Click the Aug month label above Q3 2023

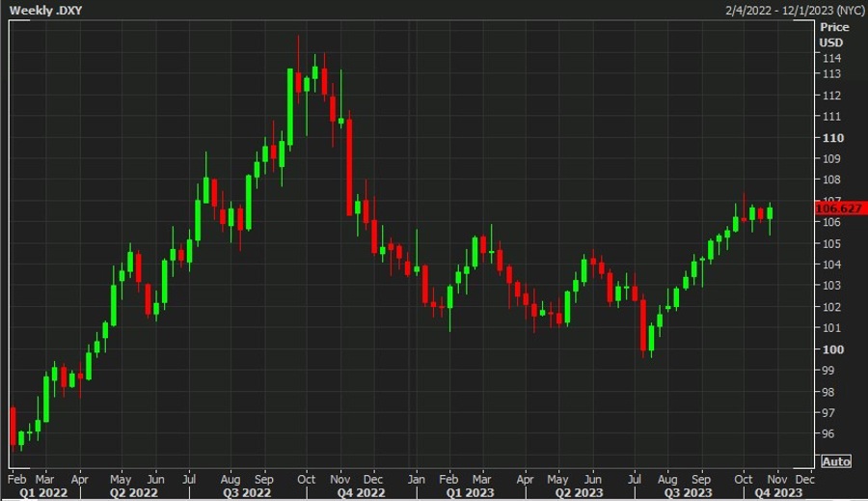click(x=668, y=480)
